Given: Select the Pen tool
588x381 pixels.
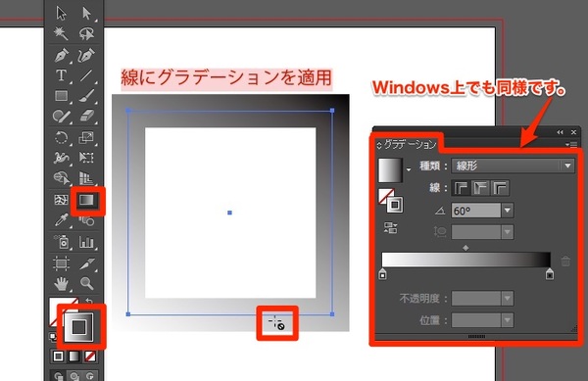Looking at the screenshot, I should click(61, 55).
